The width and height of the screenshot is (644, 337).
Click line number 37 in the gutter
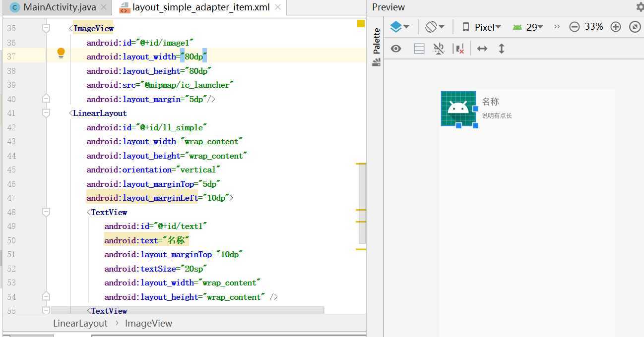point(11,56)
